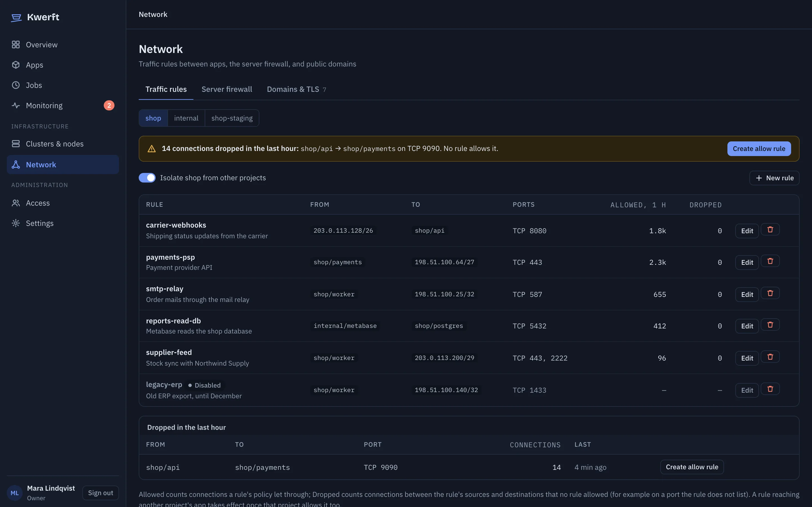The image size is (812, 507).
Task: Switch project selector to shop-staging
Action: (x=232, y=118)
